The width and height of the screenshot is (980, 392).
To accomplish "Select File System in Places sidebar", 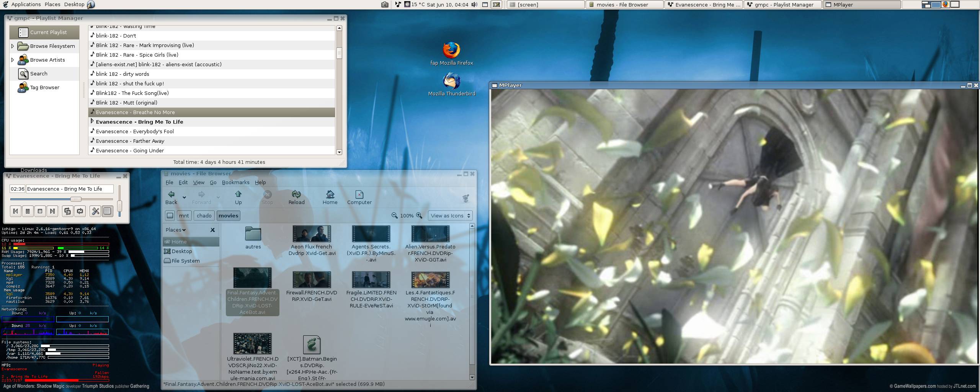I will pyautogui.click(x=191, y=261).
